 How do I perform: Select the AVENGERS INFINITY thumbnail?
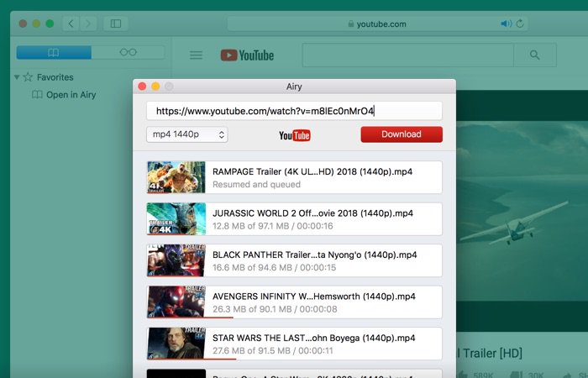(176, 302)
